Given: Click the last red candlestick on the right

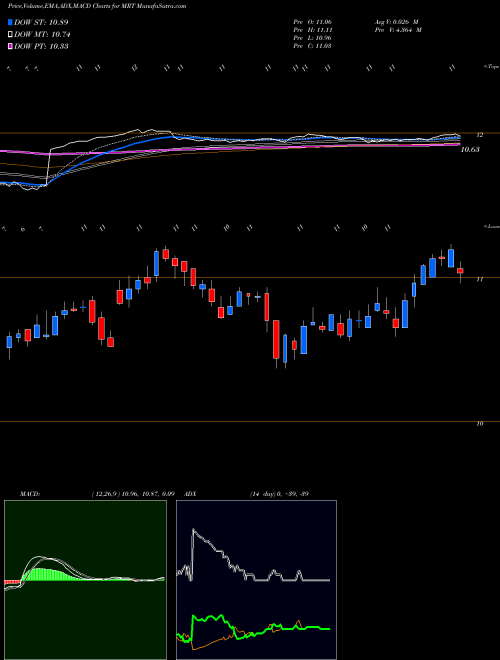Looking at the screenshot, I should tap(460, 271).
